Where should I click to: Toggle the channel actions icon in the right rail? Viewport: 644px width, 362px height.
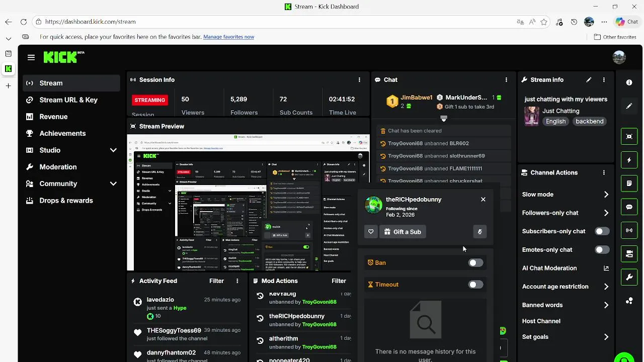pyautogui.click(x=629, y=254)
